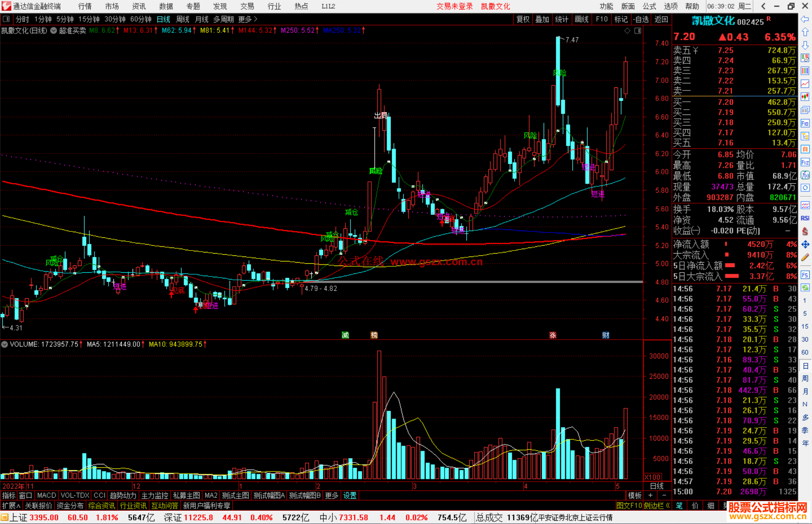Click the candlestick chart sidebar icon
Viewport: 812px width, 524px height.
point(805,97)
